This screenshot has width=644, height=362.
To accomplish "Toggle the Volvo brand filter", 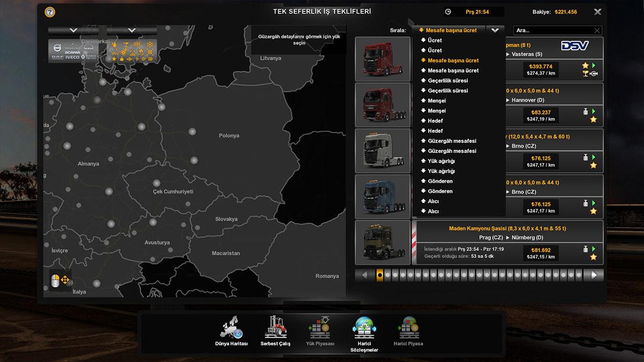I will click(x=57, y=48).
